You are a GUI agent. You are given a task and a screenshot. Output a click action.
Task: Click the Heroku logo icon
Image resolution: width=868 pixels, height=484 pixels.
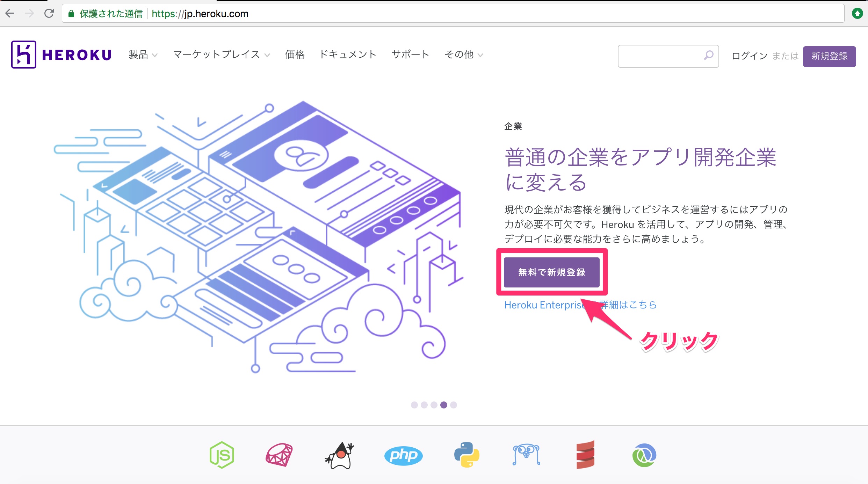(x=23, y=55)
